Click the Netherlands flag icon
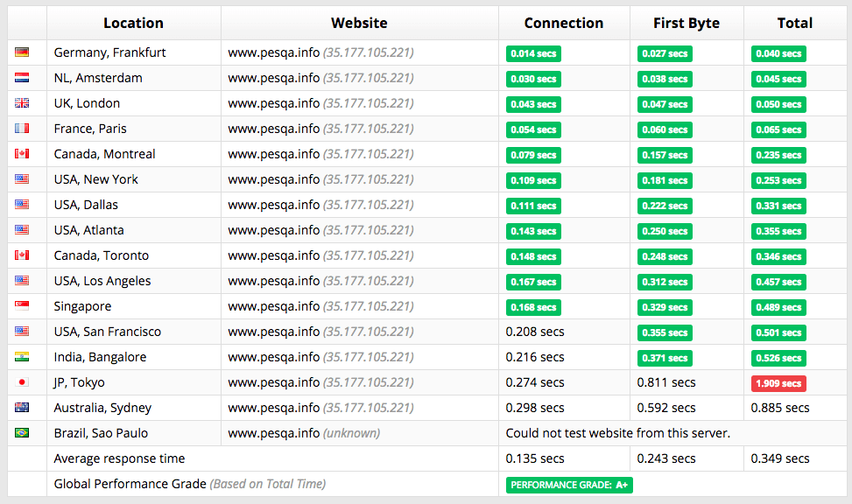 tap(22, 78)
